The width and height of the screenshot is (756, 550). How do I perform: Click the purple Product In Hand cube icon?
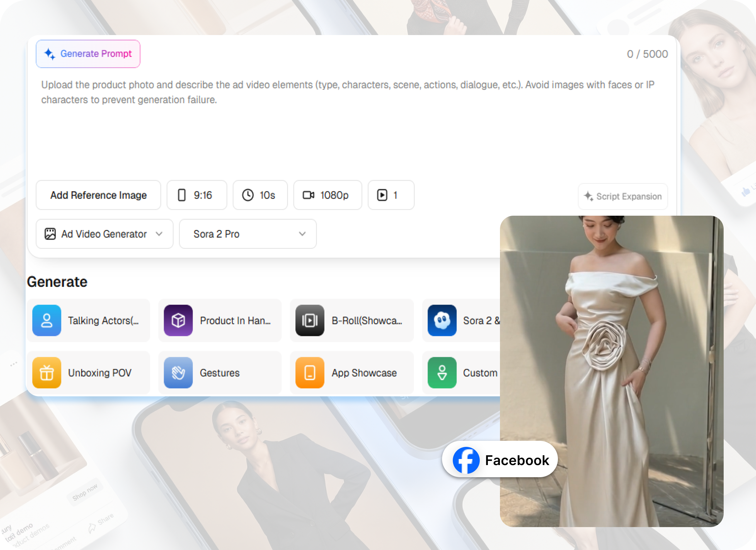point(178,320)
